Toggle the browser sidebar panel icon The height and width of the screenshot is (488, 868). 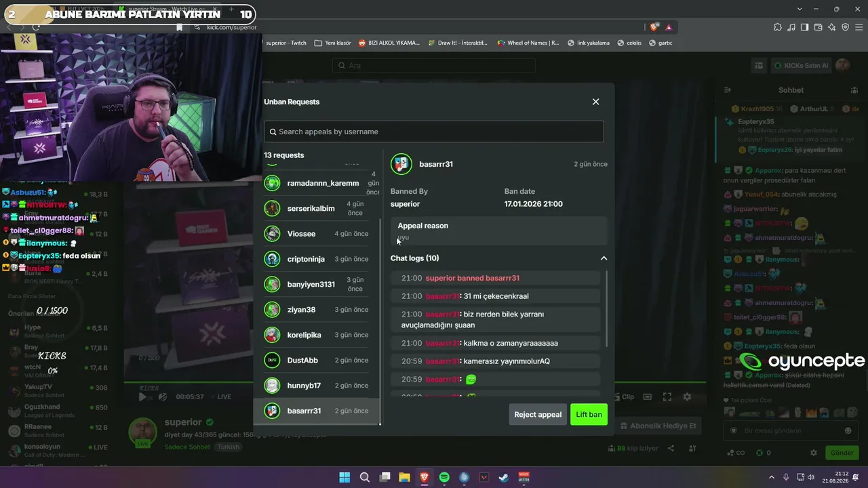point(804,27)
